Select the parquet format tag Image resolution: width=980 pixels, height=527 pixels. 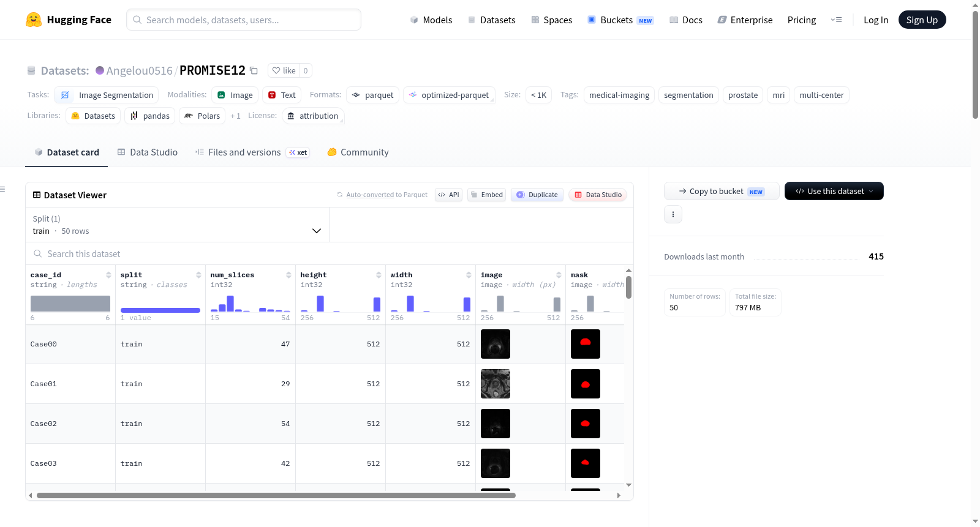[373, 95]
